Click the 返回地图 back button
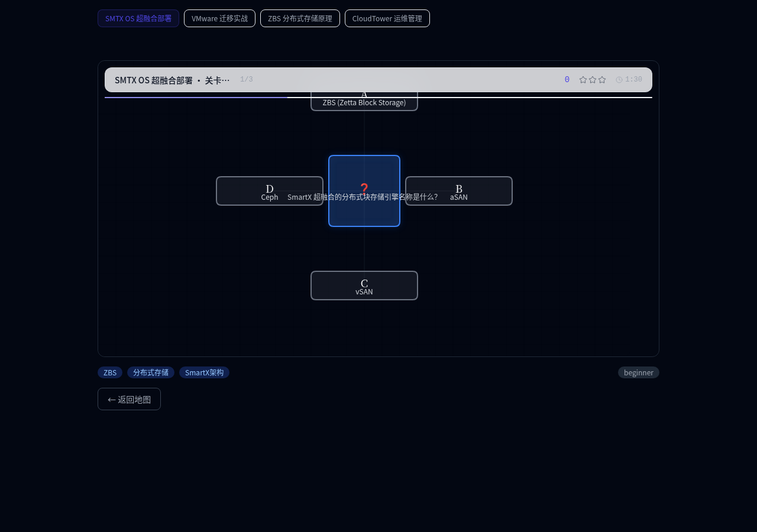This screenshot has height=532, width=757. [x=129, y=399]
